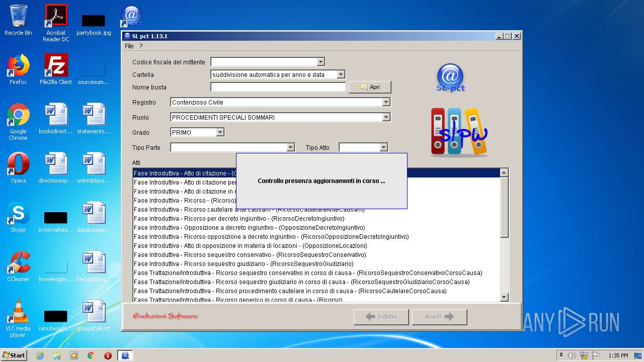Select Ricorso sequestro conservativo in corso di causa
The height and width of the screenshot is (362, 644).
click(x=316, y=273)
